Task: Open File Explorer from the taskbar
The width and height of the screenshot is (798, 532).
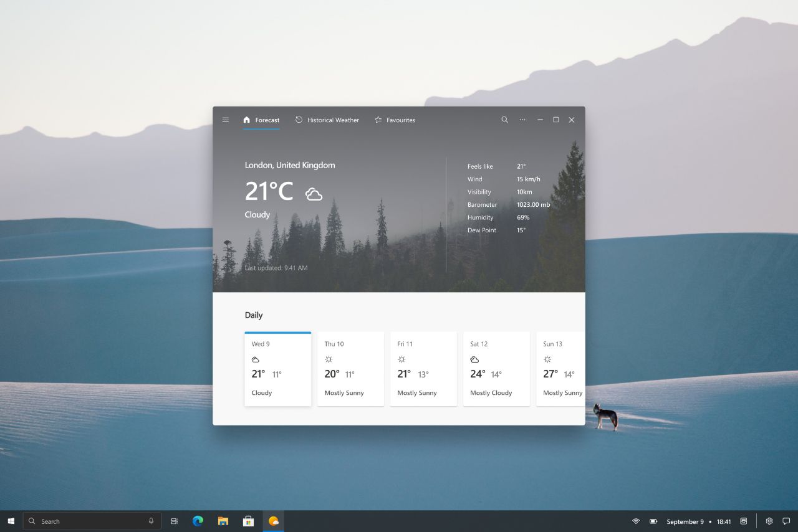Action: [x=223, y=521]
